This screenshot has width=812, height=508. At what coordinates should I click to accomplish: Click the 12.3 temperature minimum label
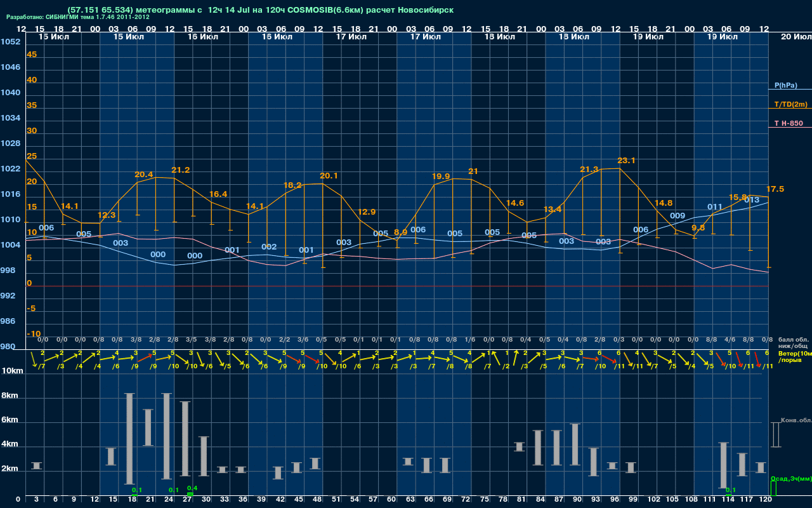[107, 215]
